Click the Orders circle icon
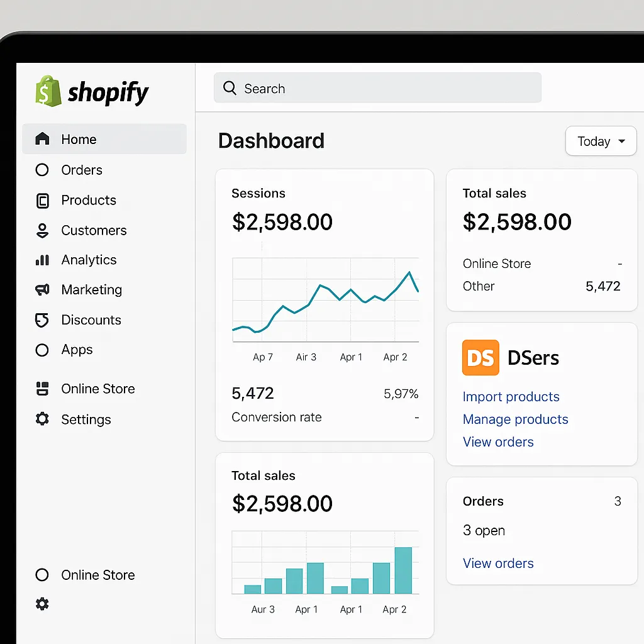This screenshot has width=644, height=644. pyautogui.click(x=42, y=170)
